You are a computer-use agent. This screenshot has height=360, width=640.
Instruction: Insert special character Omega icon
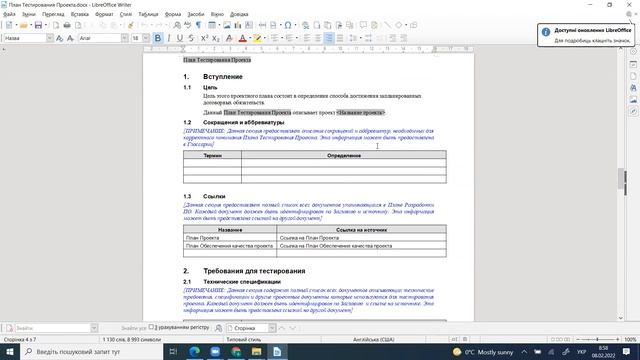[x=288, y=25]
